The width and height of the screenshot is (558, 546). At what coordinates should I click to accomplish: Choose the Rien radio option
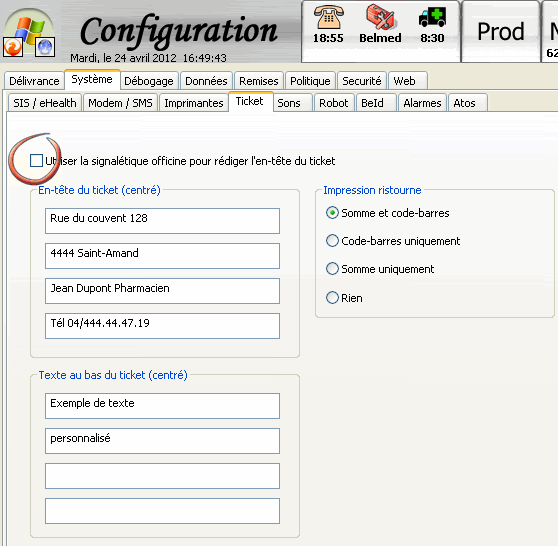(x=332, y=298)
